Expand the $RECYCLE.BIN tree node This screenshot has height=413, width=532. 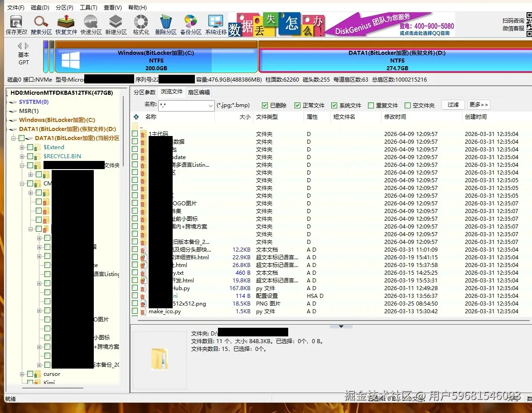pyautogui.click(x=22, y=156)
